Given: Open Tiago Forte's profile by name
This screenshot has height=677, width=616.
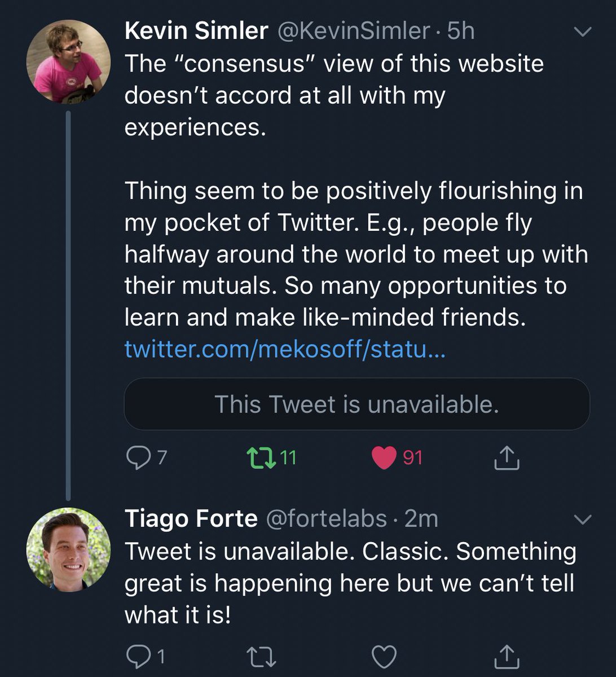Looking at the screenshot, I should click(191, 518).
